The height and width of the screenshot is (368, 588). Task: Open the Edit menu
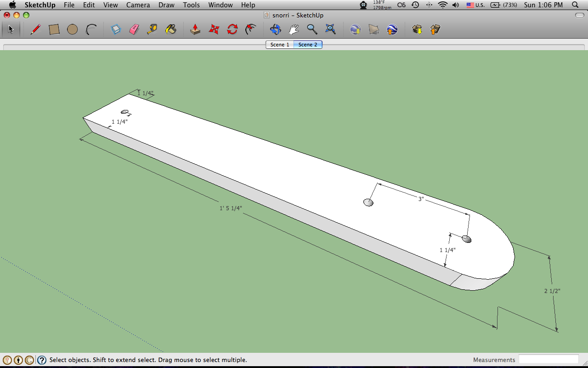(89, 5)
